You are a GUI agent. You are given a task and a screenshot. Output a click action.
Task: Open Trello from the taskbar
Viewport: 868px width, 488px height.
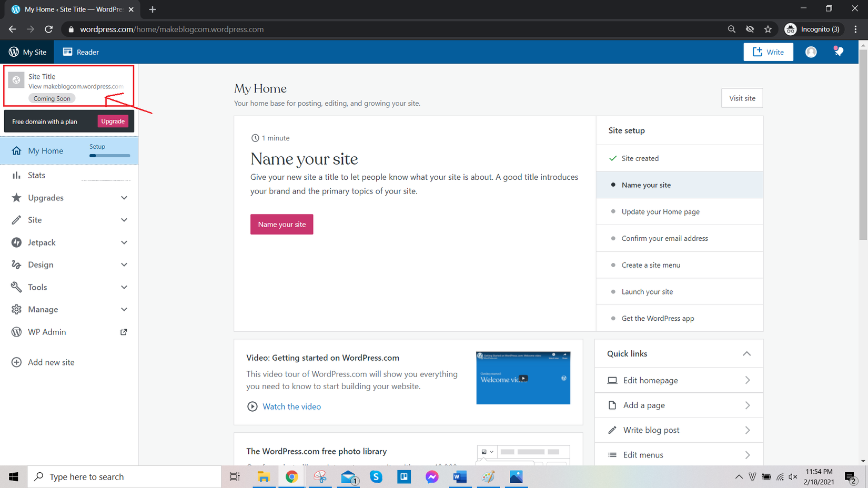tap(404, 477)
